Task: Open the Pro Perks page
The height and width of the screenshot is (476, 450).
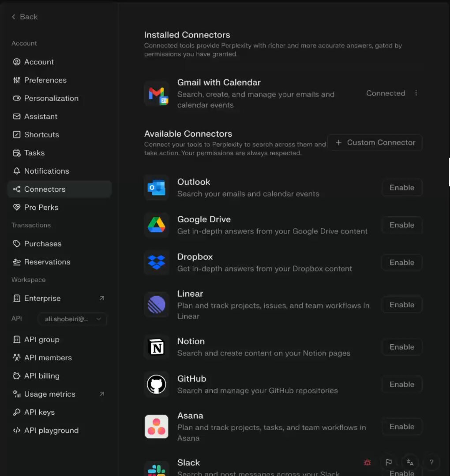Action: [x=60, y=207]
